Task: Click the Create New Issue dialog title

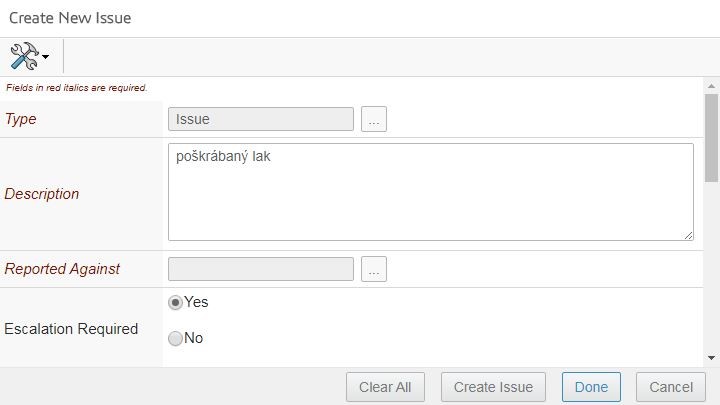Action: pyautogui.click(x=70, y=18)
